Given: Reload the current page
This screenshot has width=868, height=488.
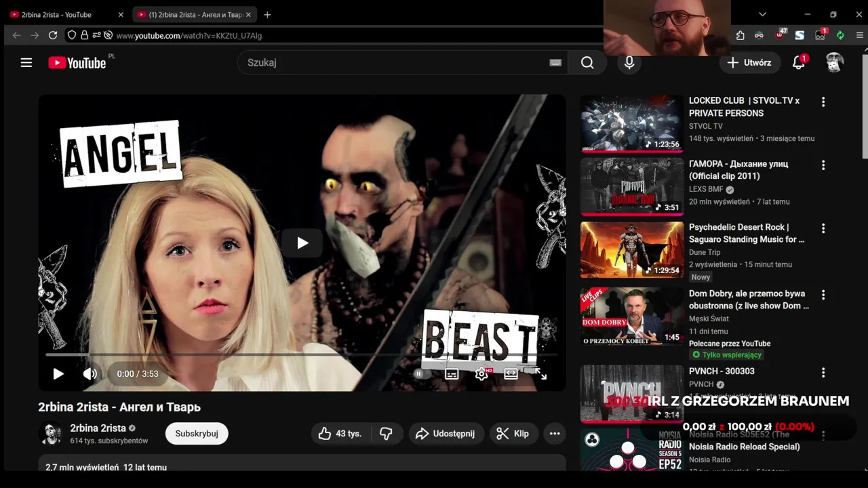Looking at the screenshot, I should (53, 35).
